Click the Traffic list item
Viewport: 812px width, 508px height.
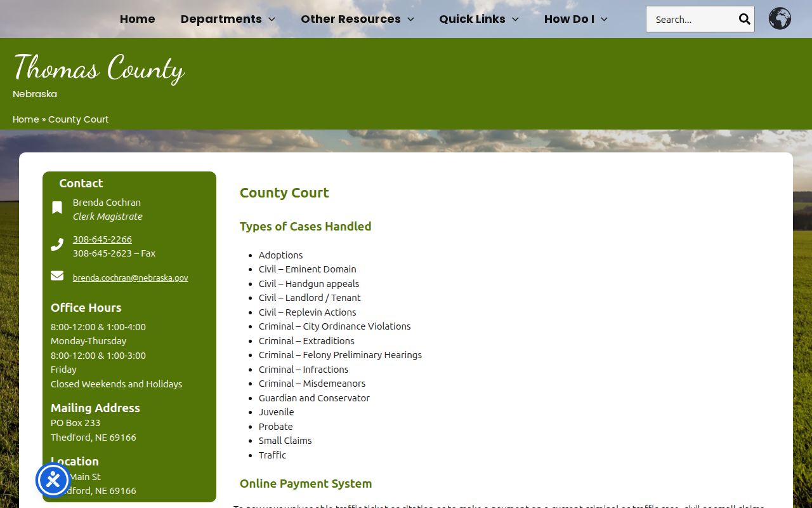(x=272, y=455)
